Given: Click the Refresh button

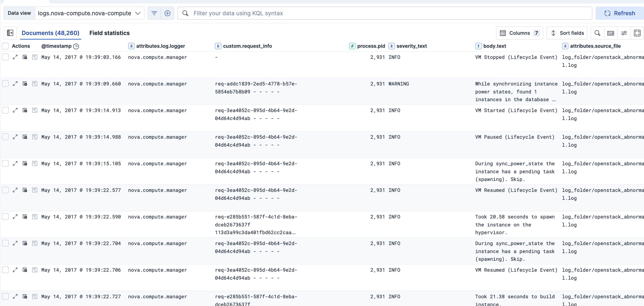Looking at the screenshot, I should click(x=619, y=13).
